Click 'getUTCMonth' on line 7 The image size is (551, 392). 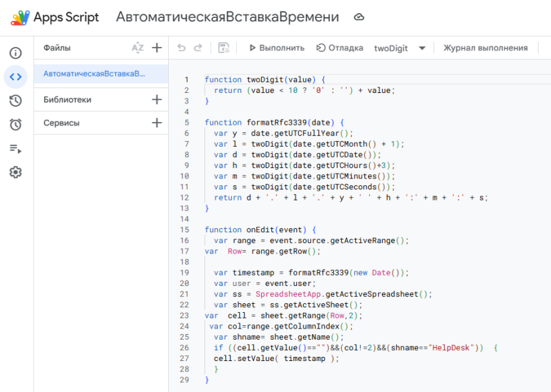342,144
